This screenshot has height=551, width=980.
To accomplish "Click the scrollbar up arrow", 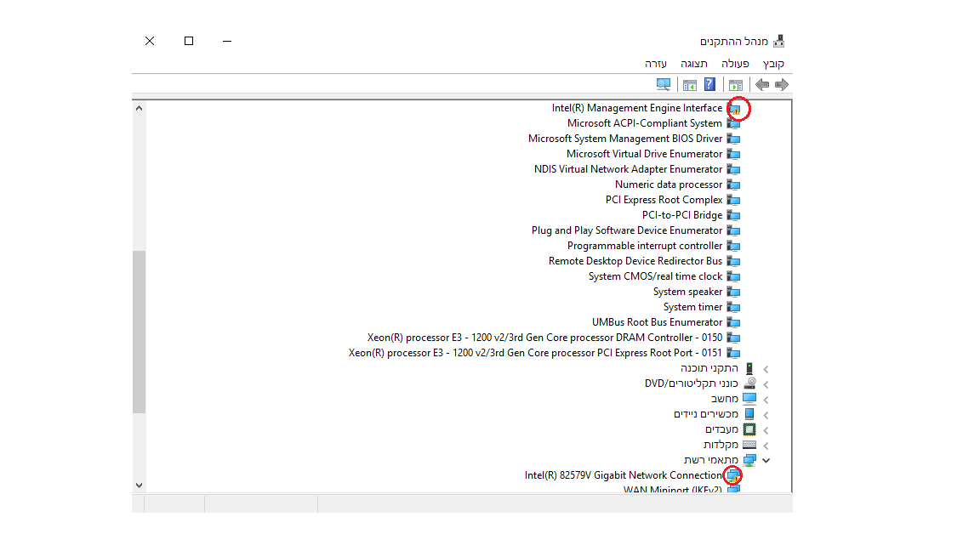I will [139, 108].
